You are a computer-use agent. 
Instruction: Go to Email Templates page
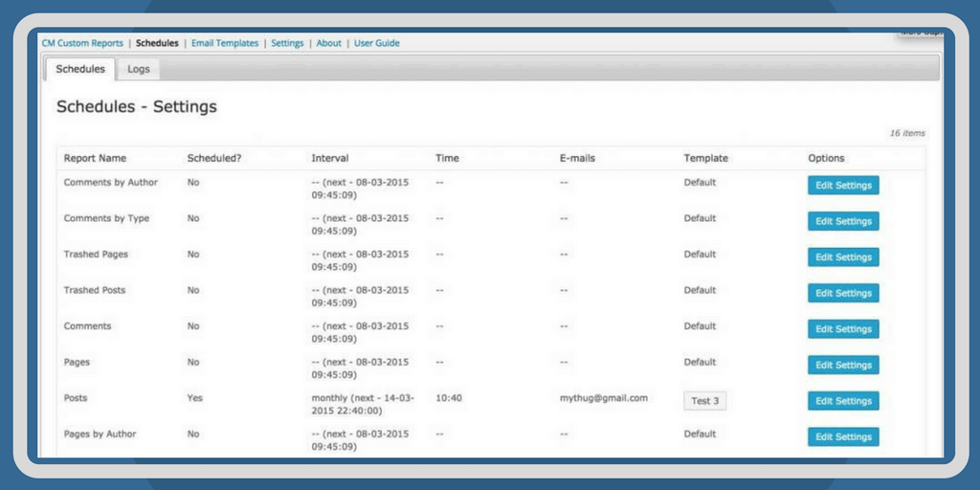tap(225, 43)
